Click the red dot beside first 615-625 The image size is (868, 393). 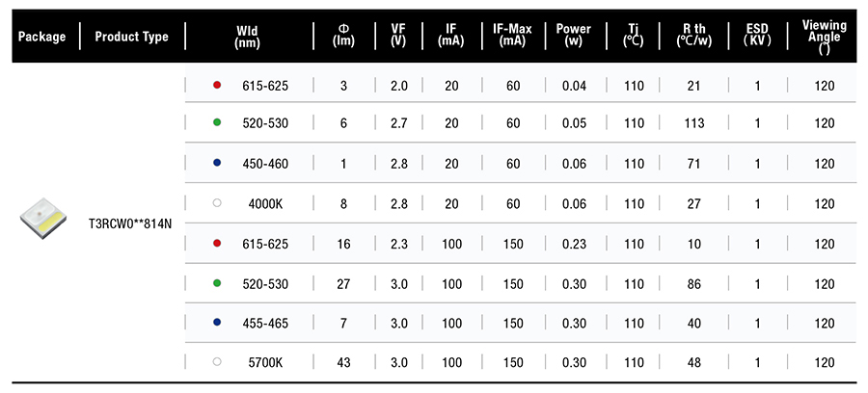pos(218,86)
